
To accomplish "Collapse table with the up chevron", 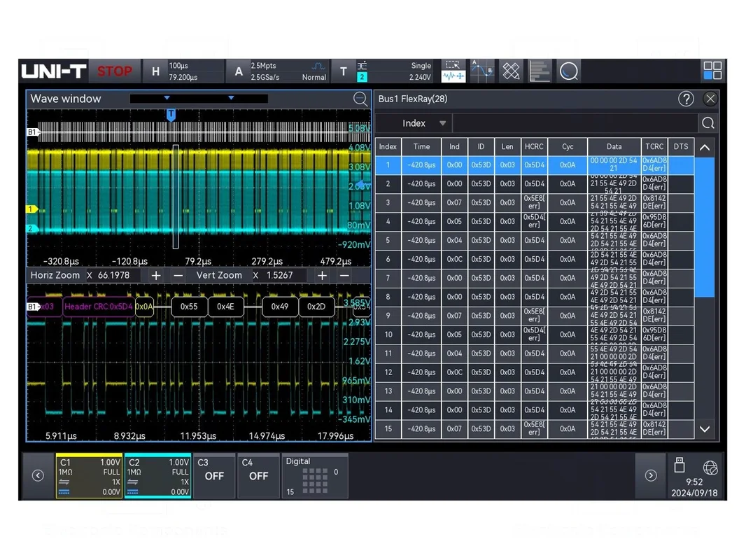I will point(705,148).
